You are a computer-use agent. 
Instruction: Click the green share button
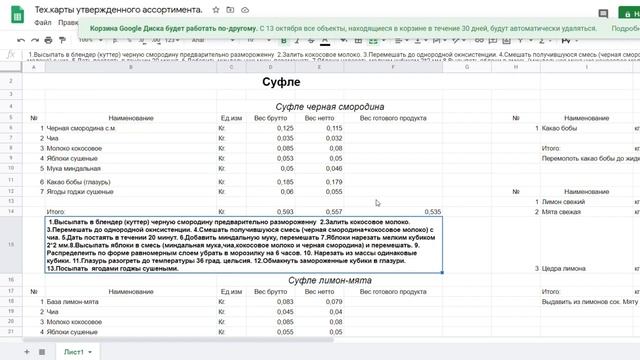click(x=629, y=13)
